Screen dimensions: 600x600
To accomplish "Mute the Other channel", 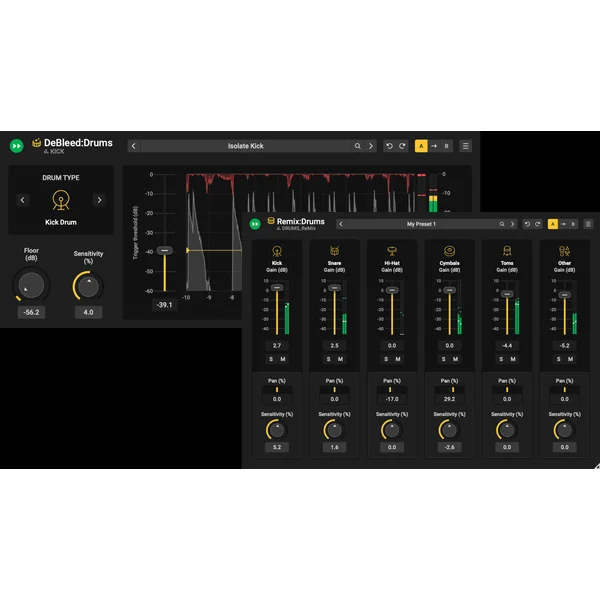I will (x=571, y=359).
